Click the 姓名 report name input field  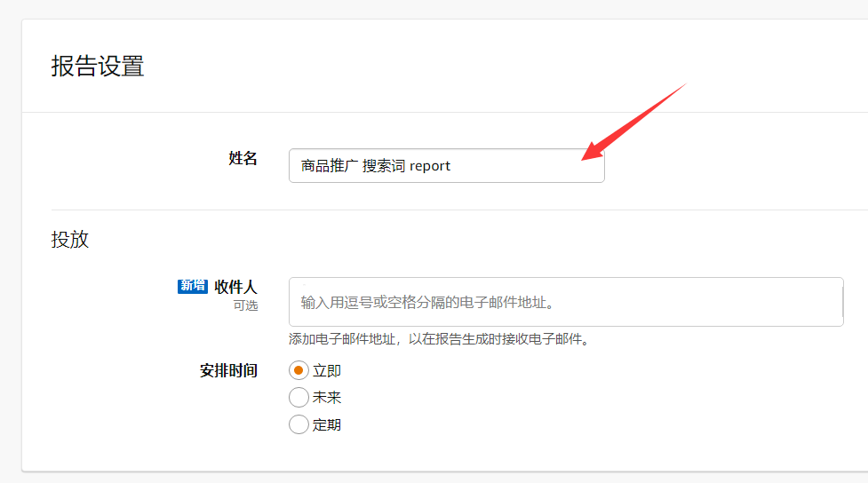tap(446, 165)
